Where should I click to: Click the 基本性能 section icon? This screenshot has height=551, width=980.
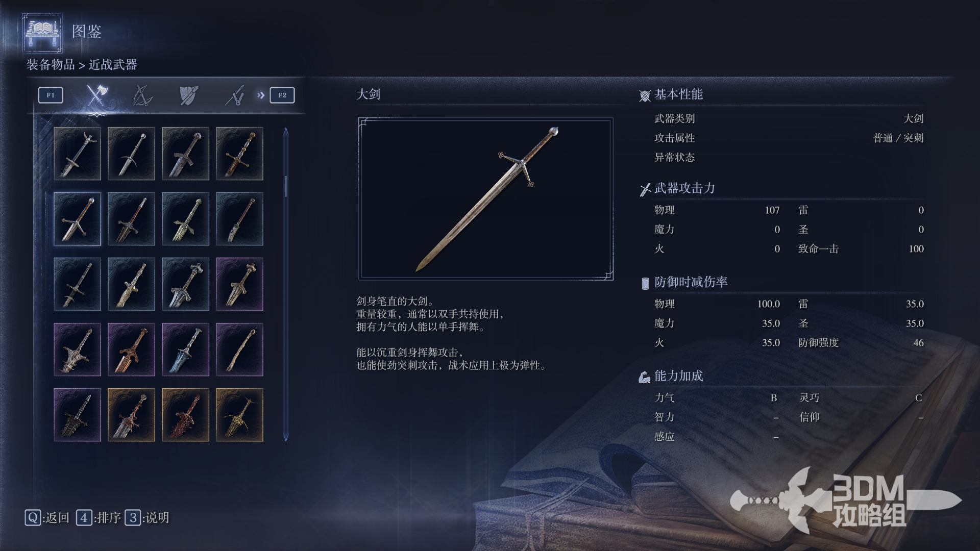coord(645,95)
